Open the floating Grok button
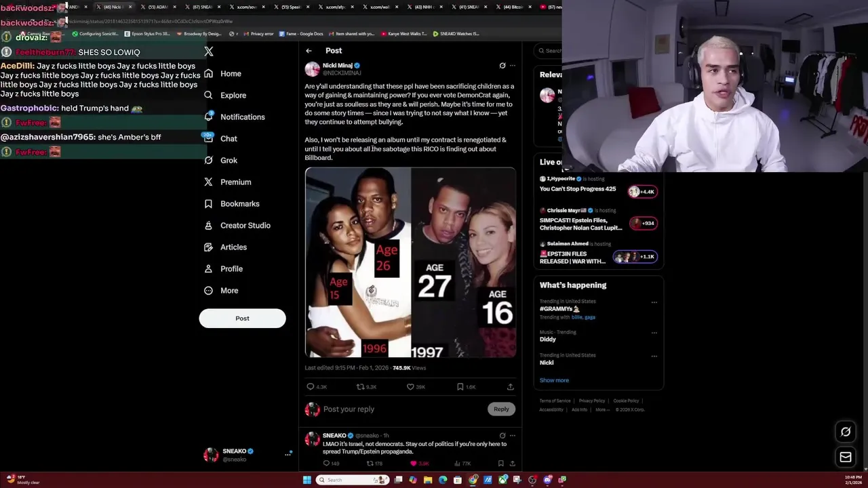Viewport: 868px width, 488px height. (x=846, y=432)
